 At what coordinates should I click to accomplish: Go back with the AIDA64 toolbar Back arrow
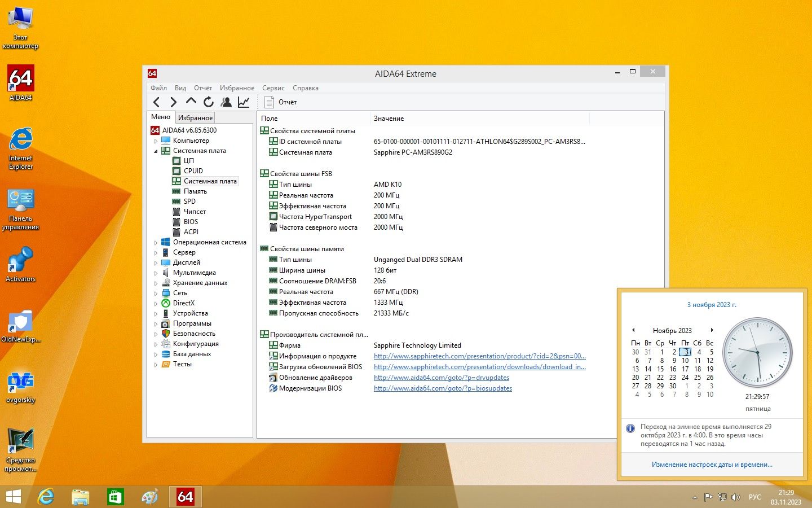pos(157,102)
